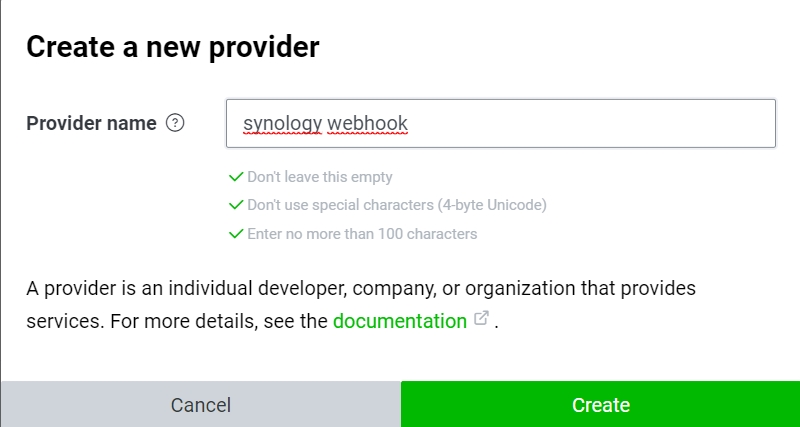Viewport: 800px width, 427px height.
Task: Open the documentation link
Action: click(x=399, y=321)
